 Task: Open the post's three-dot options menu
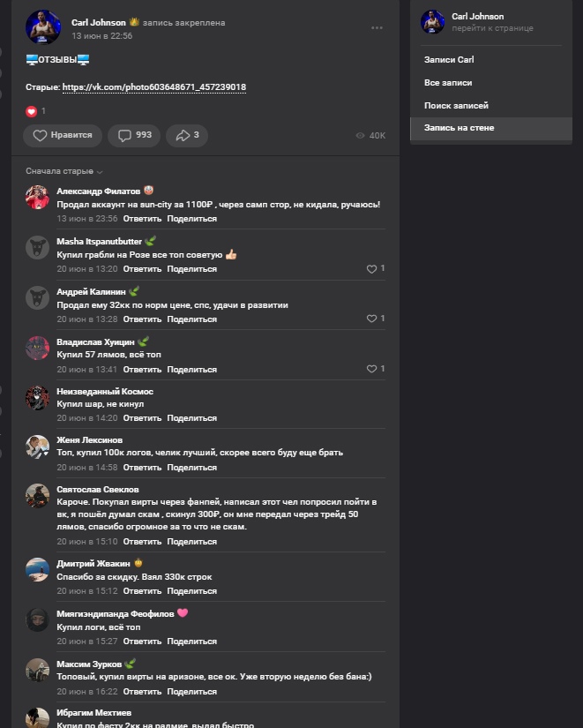click(377, 28)
